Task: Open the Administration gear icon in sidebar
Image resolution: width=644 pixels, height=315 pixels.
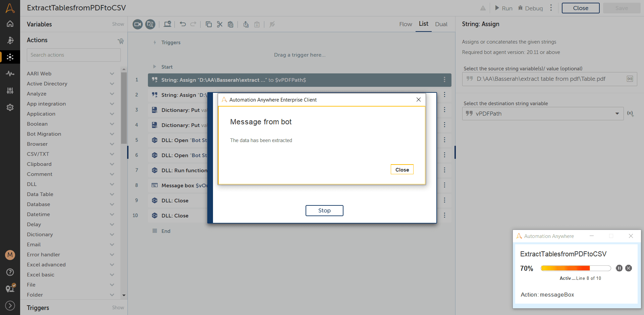Action: pyautogui.click(x=10, y=107)
